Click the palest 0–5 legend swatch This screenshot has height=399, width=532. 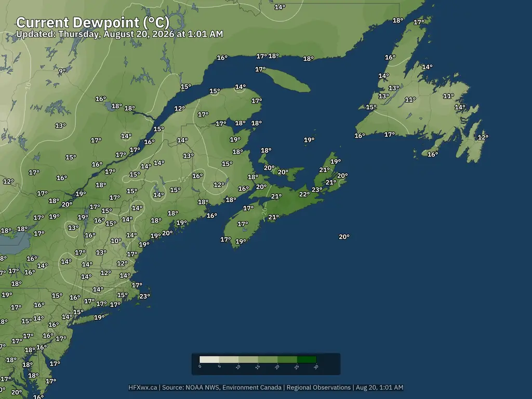[209, 360]
